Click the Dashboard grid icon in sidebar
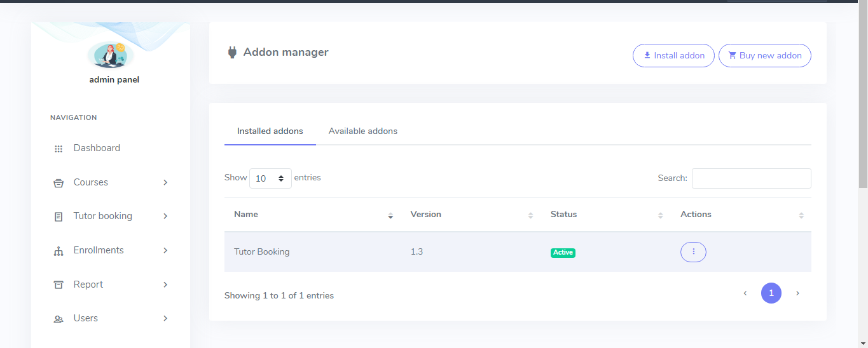The image size is (868, 348). click(59, 149)
